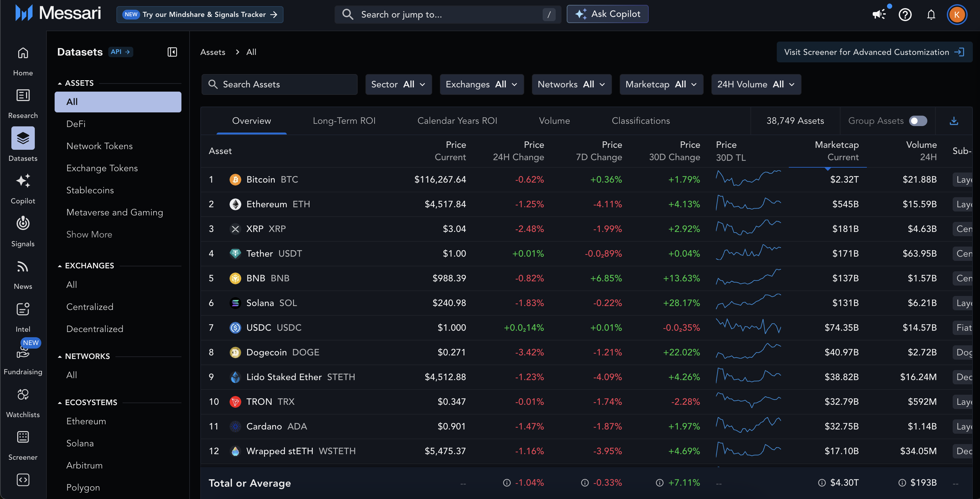Download the asset table data
This screenshot has height=499, width=980.
[954, 121]
